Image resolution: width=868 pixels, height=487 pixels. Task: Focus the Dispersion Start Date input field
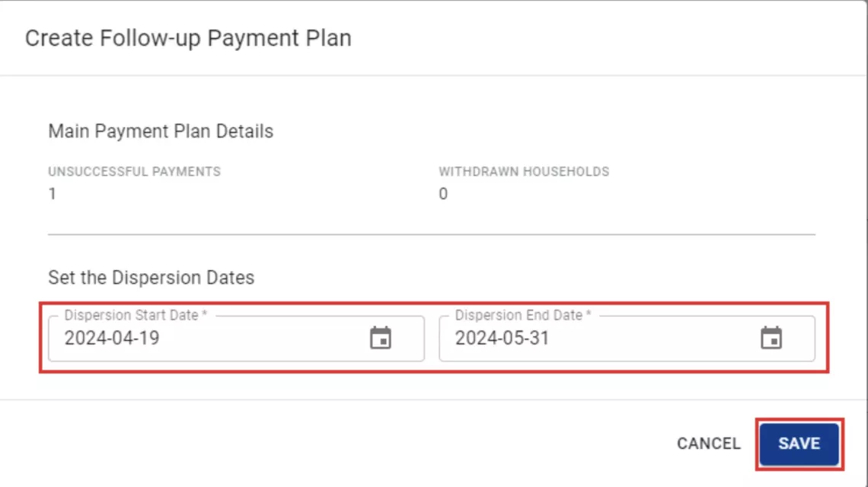click(236, 338)
